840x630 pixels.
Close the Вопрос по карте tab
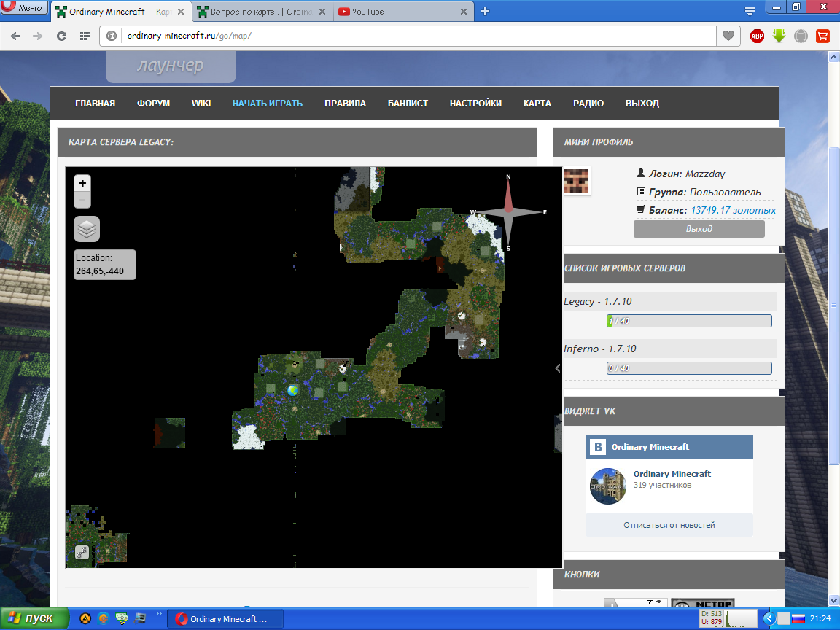[x=322, y=11]
